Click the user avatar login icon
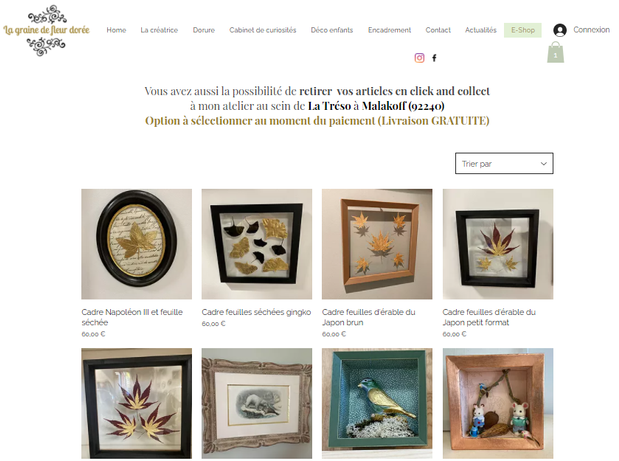 [x=560, y=30]
